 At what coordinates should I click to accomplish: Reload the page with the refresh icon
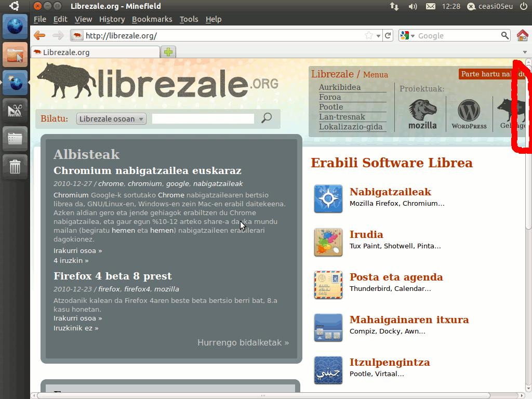[388, 35]
